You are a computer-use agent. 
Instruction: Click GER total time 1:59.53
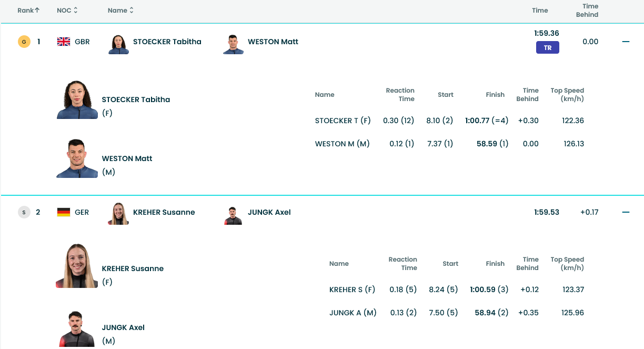[x=547, y=212]
